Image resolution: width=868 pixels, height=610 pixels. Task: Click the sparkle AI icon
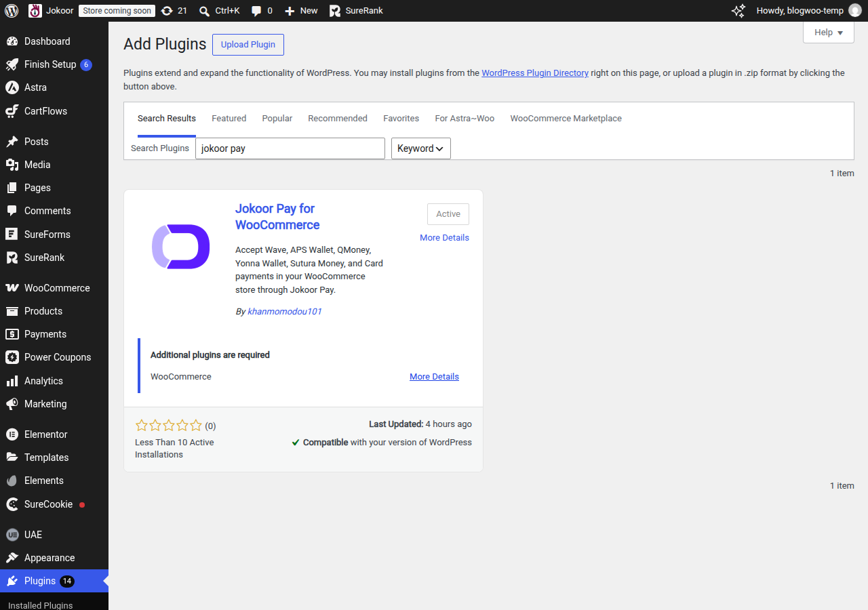(x=738, y=11)
